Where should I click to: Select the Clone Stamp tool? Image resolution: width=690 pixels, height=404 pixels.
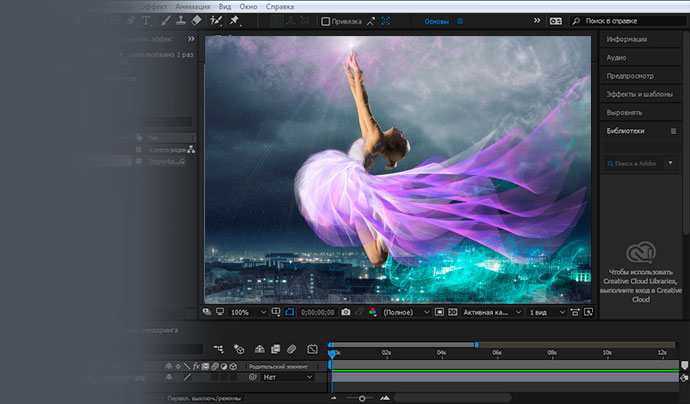click(x=181, y=20)
